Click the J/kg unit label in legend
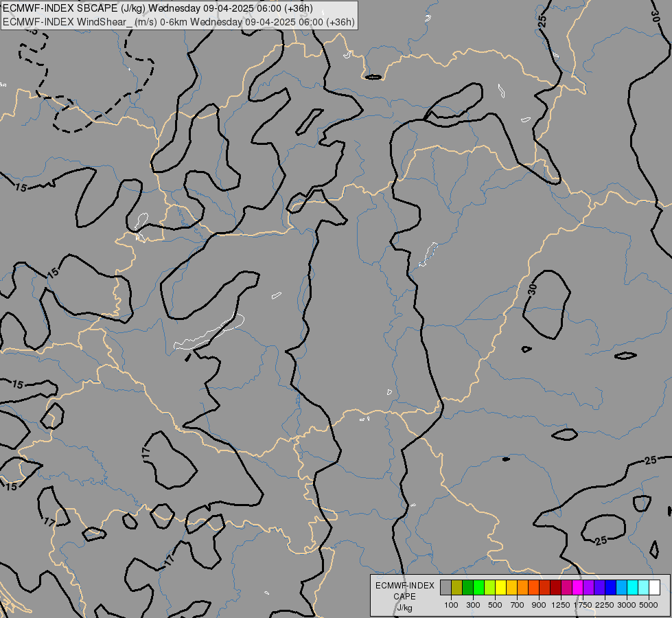The height and width of the screenshot is (618, 672). tap(404, 608)
